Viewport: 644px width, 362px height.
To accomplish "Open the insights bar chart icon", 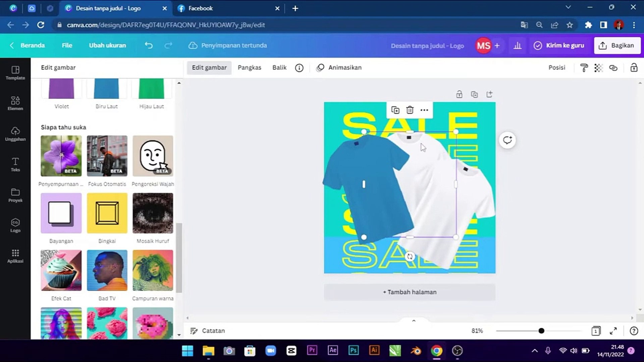I will [x=517, y=46].
